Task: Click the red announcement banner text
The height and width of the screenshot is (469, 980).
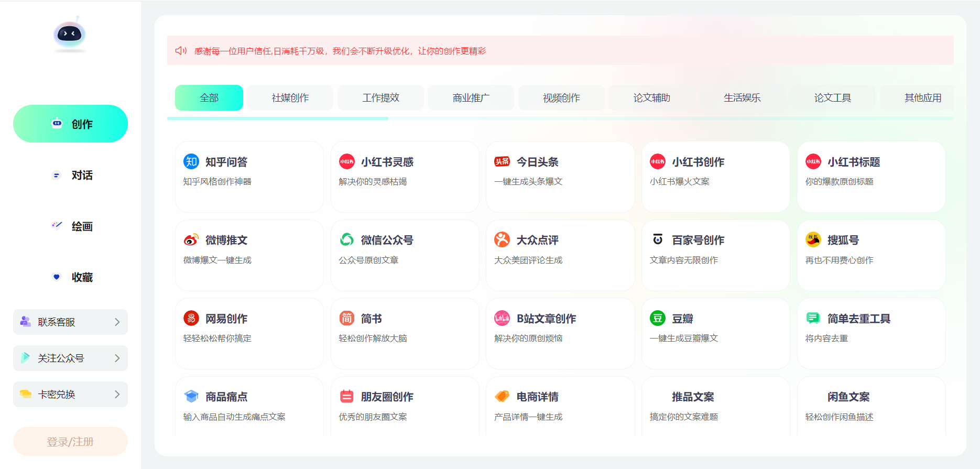Action: click(x=340, y=51)
